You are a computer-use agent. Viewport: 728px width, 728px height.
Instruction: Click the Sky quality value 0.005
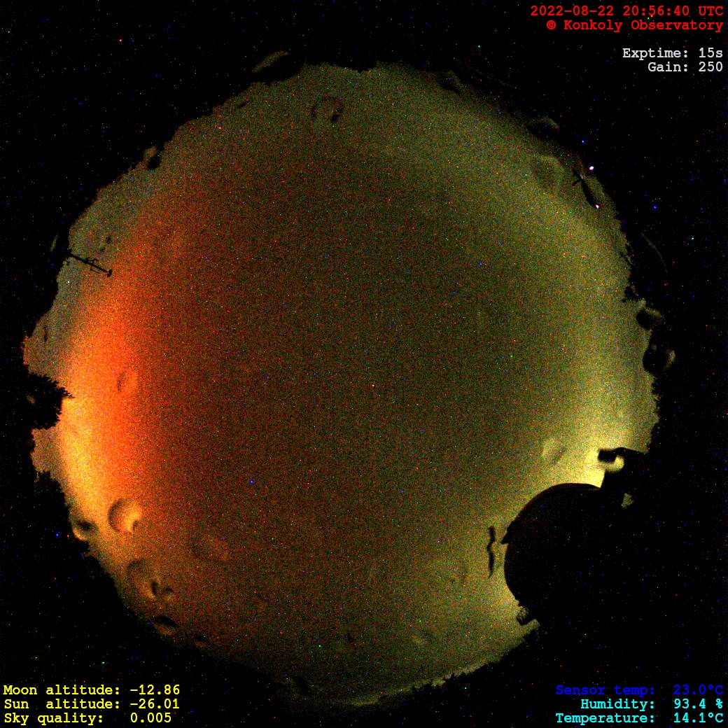coord(150,718)
